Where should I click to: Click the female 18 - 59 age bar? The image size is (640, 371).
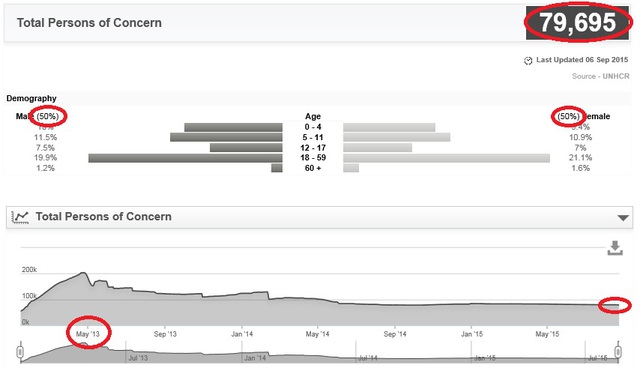(x=447, y=158)
